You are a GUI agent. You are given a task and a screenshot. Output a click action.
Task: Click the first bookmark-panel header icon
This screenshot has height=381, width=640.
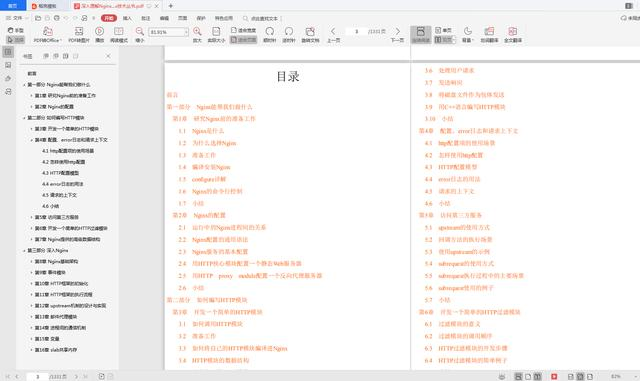tap(46, 56)
